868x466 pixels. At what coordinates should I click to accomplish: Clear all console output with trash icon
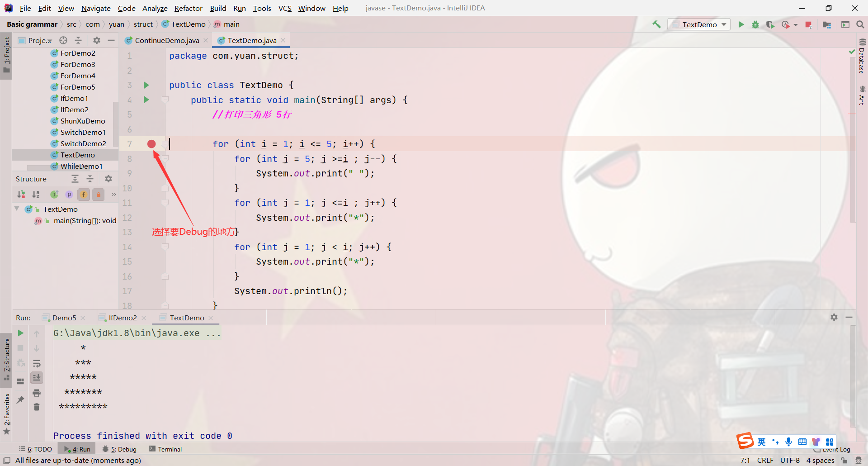pos(37,407)
